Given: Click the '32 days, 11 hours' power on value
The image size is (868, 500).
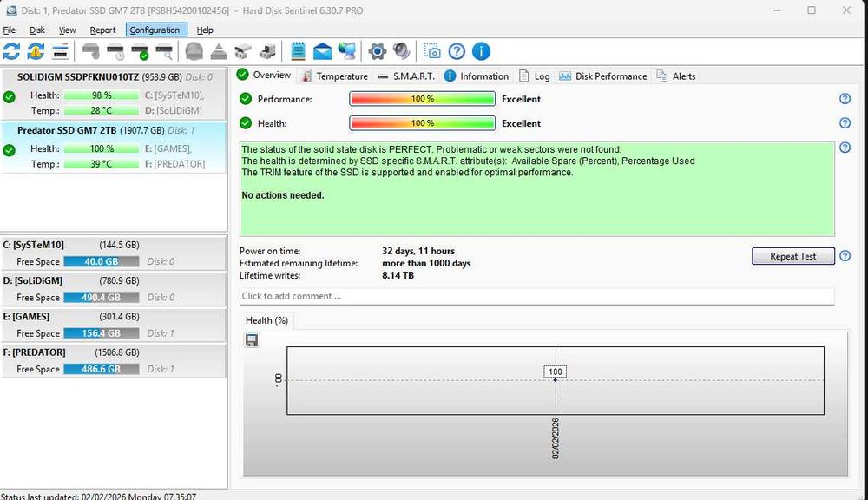Looking at the screenshot, I should [418, 251].
